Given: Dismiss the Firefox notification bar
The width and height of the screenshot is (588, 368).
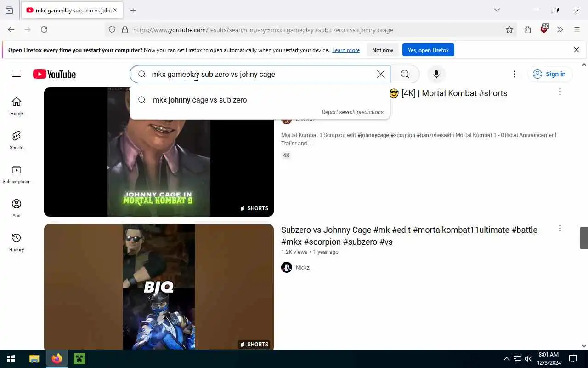Looking at the screenshot, I should tap(577, 50).
